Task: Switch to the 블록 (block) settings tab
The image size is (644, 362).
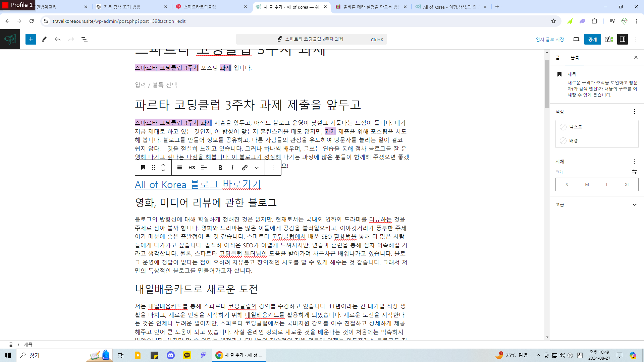Action: 575,58
